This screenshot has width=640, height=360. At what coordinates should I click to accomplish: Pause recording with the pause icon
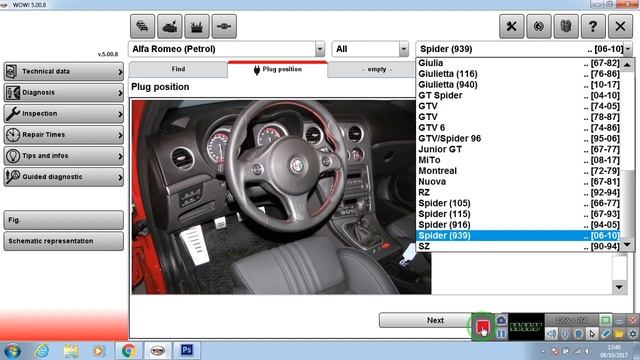tap(502, 334)
